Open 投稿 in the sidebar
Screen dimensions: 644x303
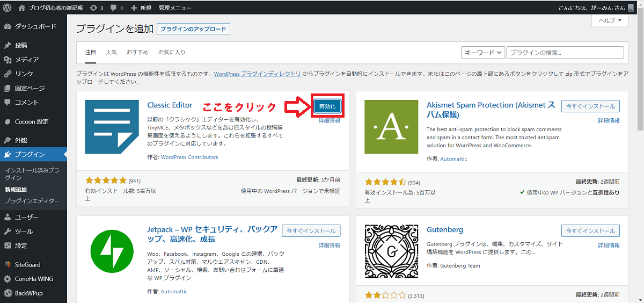(33, 45)
